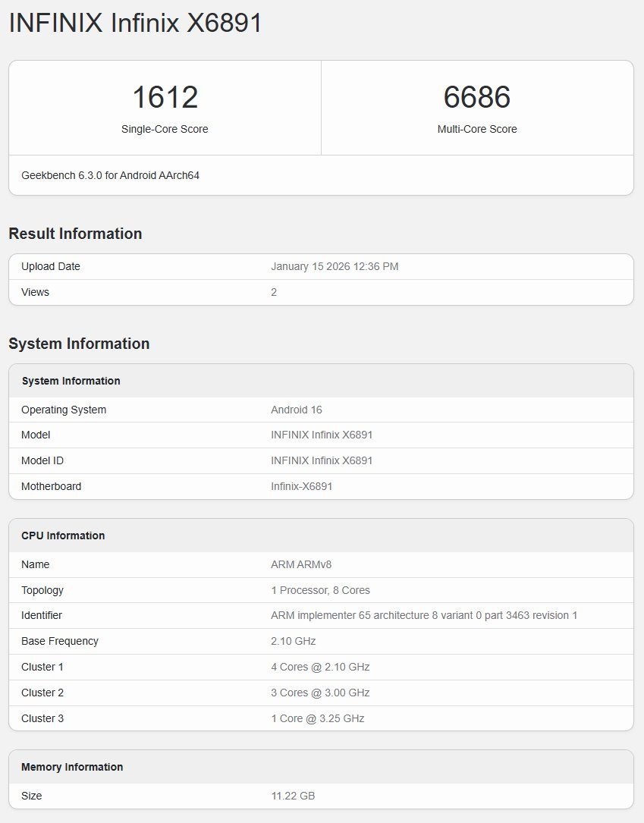
Task: Select the memory Size value 11.22 GB
Action: coord(293,796)
